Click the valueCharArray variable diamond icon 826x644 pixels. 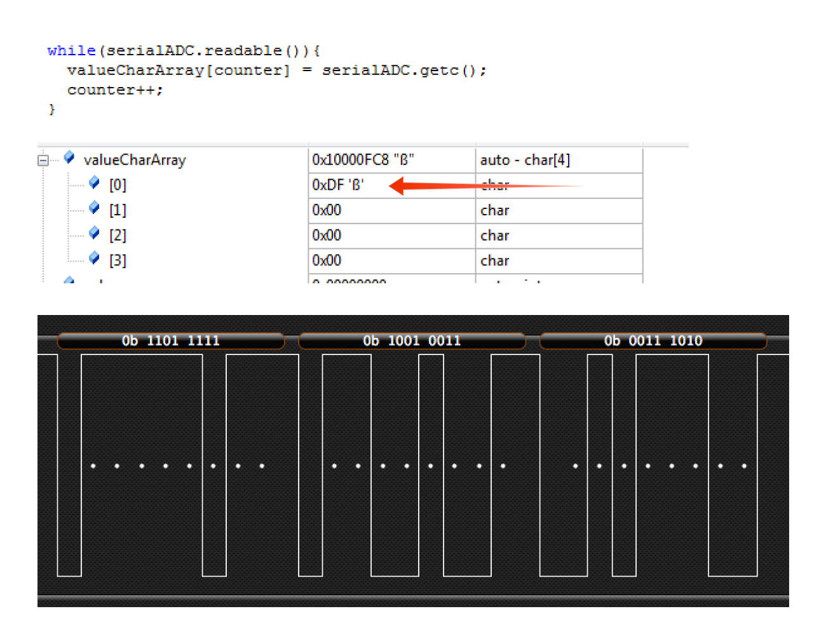tap(69, 158)
